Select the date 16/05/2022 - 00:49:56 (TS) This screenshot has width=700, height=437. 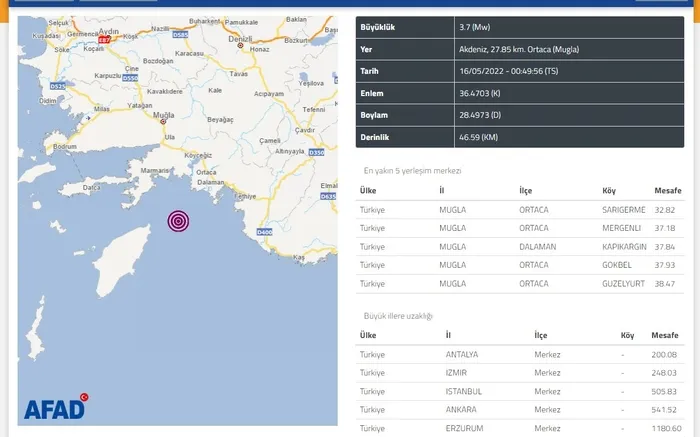[508, 71]
